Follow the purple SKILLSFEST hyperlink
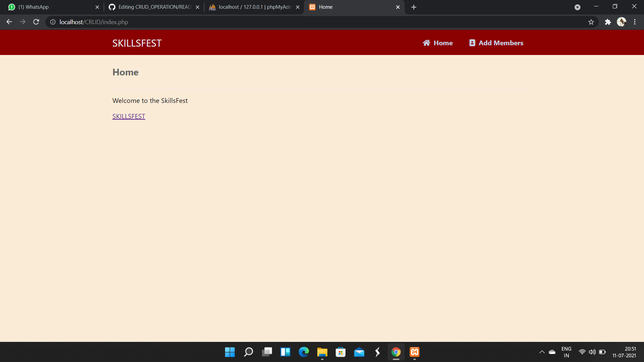The height and width of the screenshot is (362, 644). (x=129, y=116)
